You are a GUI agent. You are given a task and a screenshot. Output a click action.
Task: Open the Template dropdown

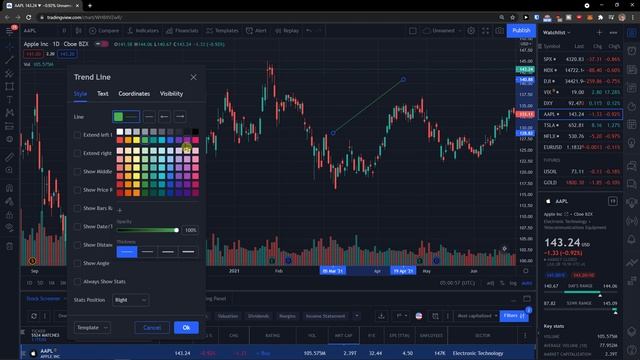point(92,327)
